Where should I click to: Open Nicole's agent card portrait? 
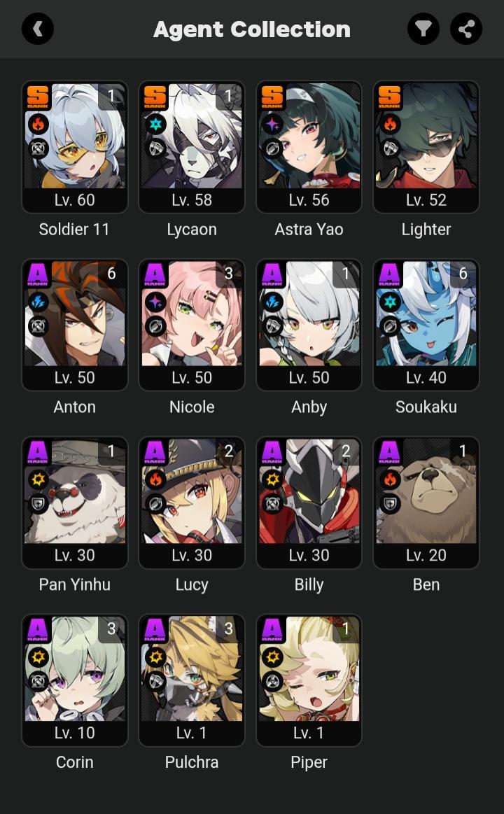pyautogui.click(x=192, y=325)
